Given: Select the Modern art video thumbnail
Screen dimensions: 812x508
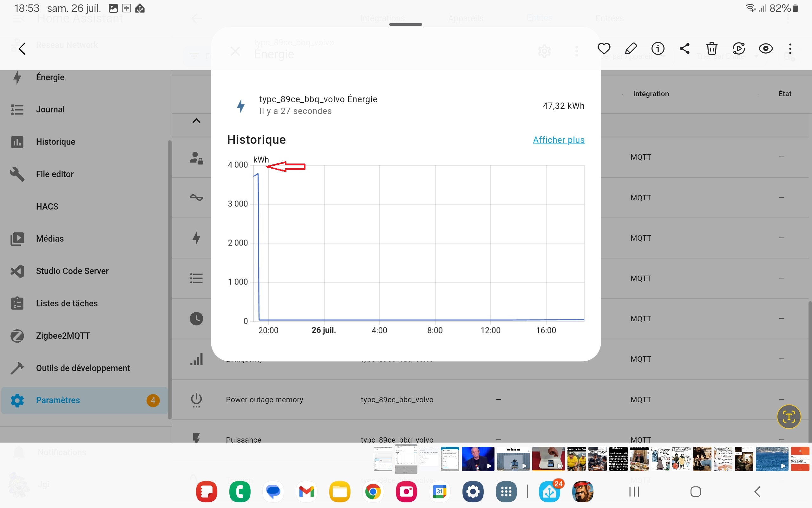Looking at the screenshot, I should (x=513, y=458).
